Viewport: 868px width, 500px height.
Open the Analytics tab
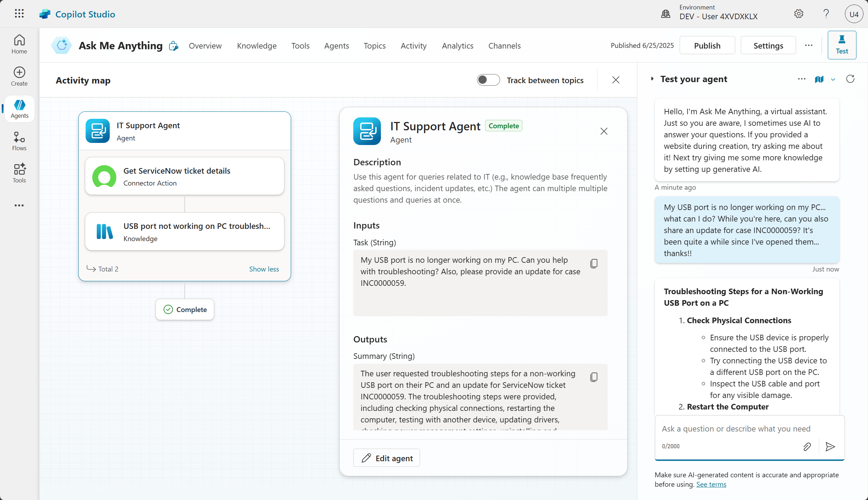coord(457,46)
